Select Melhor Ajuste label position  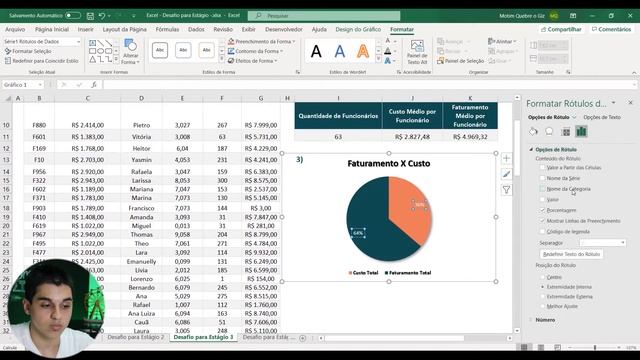[542, 306]
